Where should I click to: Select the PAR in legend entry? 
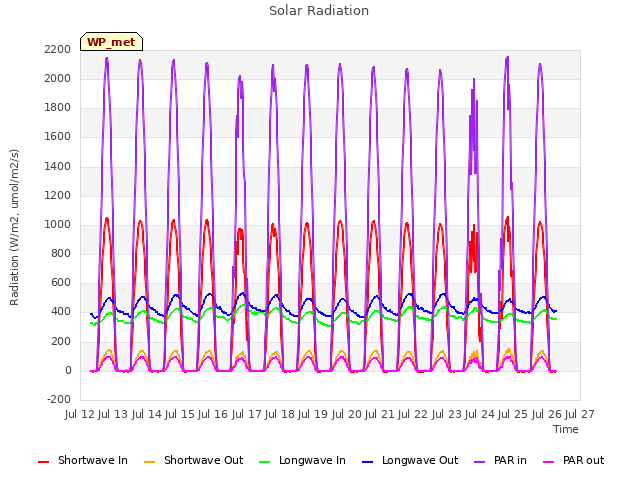500,460
